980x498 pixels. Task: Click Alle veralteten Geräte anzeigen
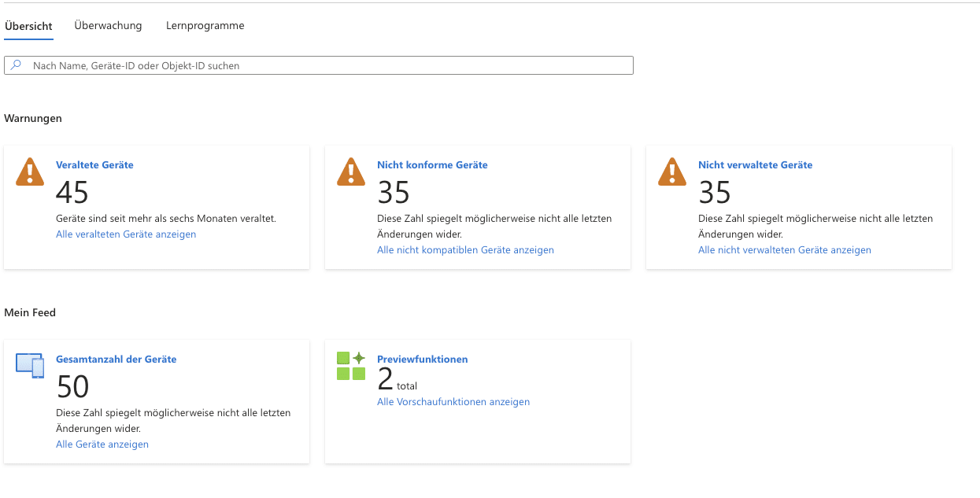126,234
